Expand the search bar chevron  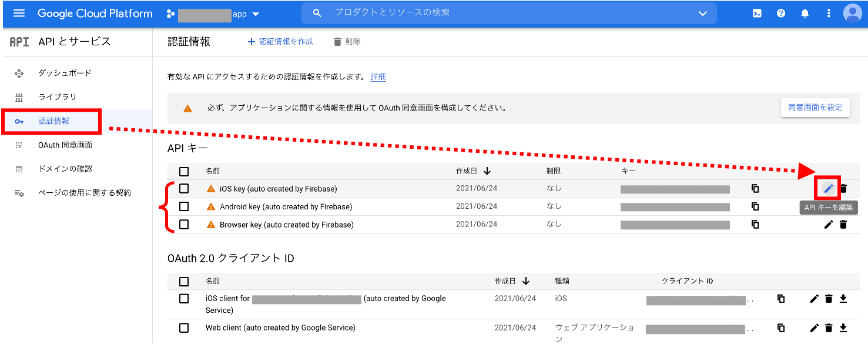(703, 13)
